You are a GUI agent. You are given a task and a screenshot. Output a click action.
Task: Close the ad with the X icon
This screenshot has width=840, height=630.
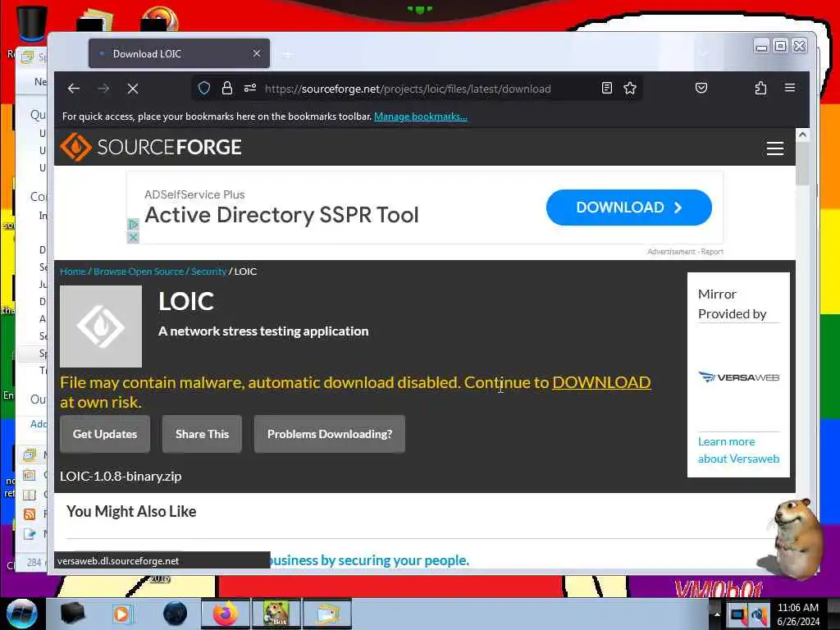point(134,237)
